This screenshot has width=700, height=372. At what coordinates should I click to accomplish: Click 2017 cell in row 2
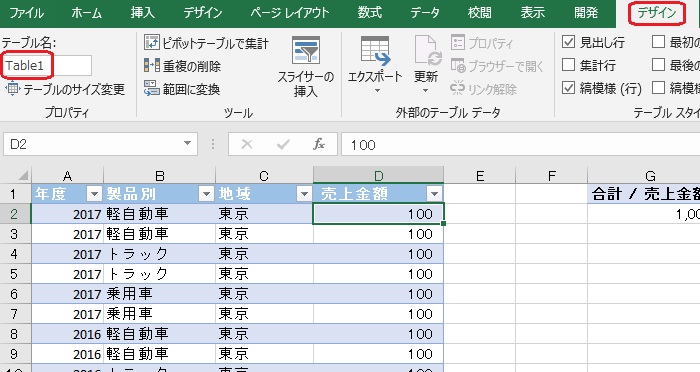[67, 213]
